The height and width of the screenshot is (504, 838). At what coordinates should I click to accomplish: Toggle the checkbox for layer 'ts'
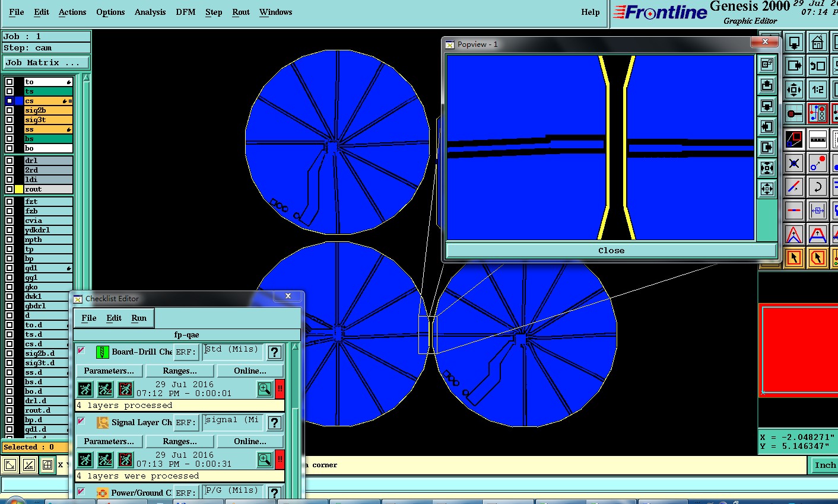(9, 91)
